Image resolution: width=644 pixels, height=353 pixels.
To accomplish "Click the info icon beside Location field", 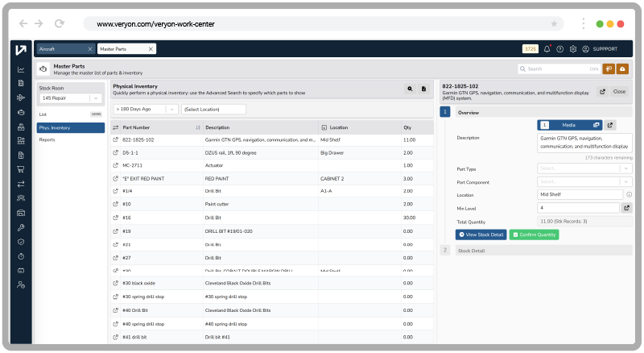I will point(630,194).
